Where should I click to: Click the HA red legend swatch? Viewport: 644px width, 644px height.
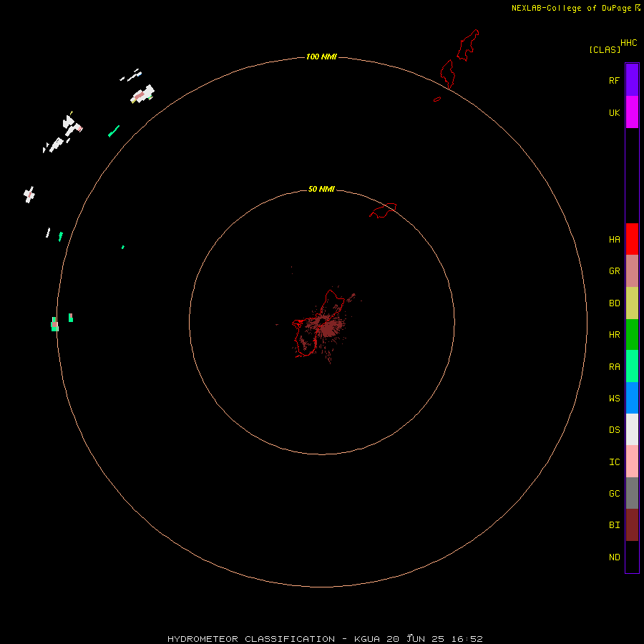coord(632,239)
